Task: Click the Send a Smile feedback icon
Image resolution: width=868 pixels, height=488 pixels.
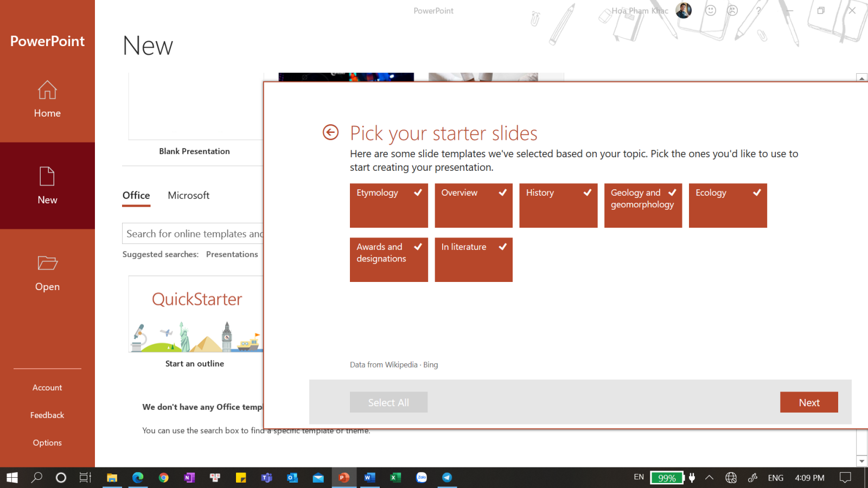Action: coord(711,10)
